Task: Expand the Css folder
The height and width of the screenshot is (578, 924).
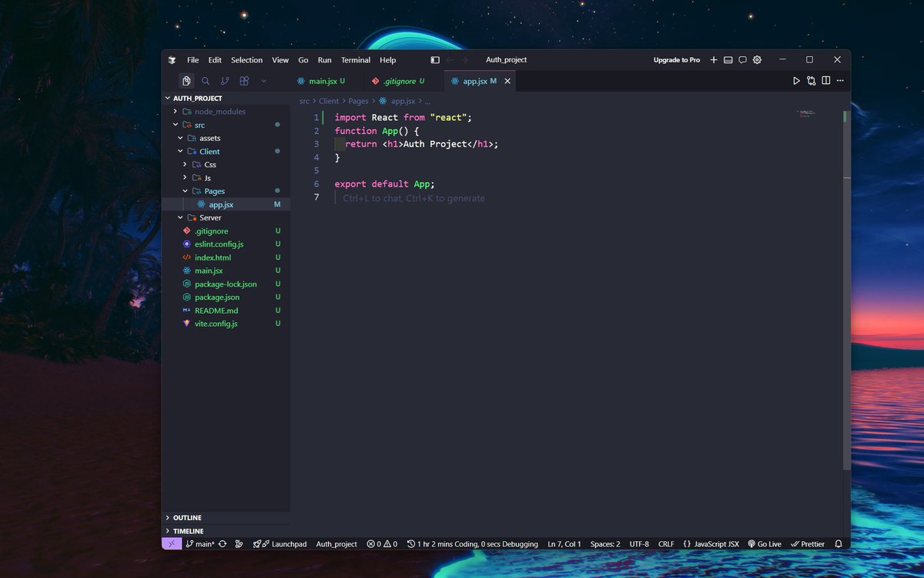Action: pyautogui.click(x=226, y=165)
